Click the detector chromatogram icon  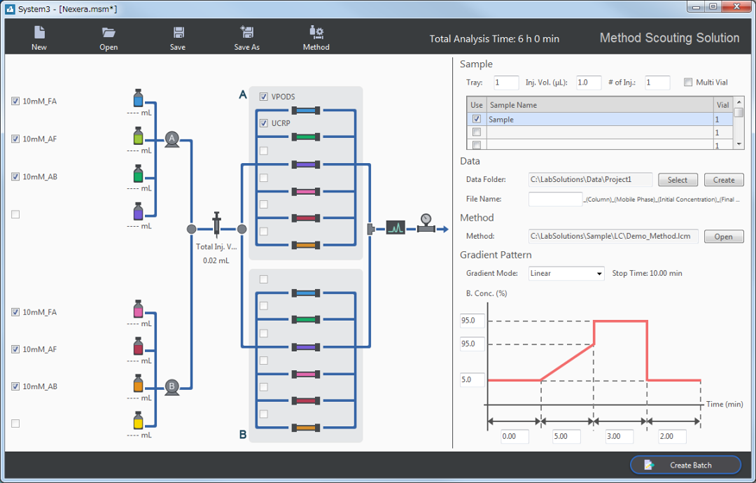pos(395,228)
